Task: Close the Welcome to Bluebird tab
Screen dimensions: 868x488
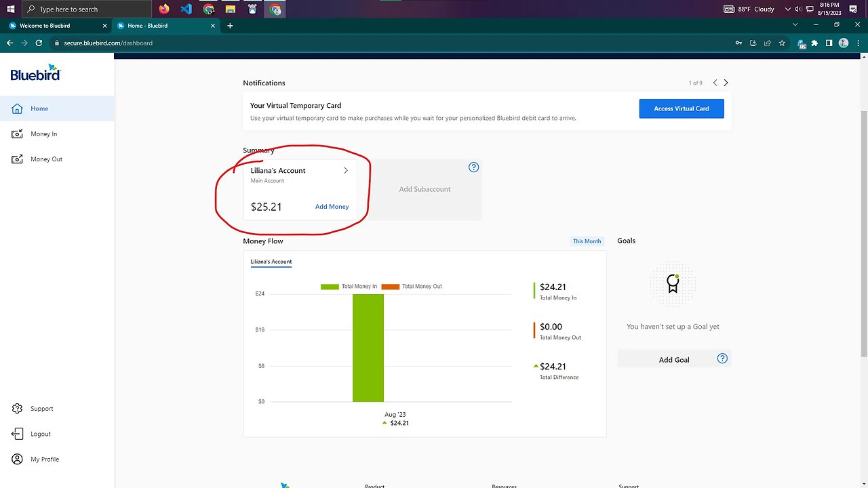Action: tap(104, 26)
